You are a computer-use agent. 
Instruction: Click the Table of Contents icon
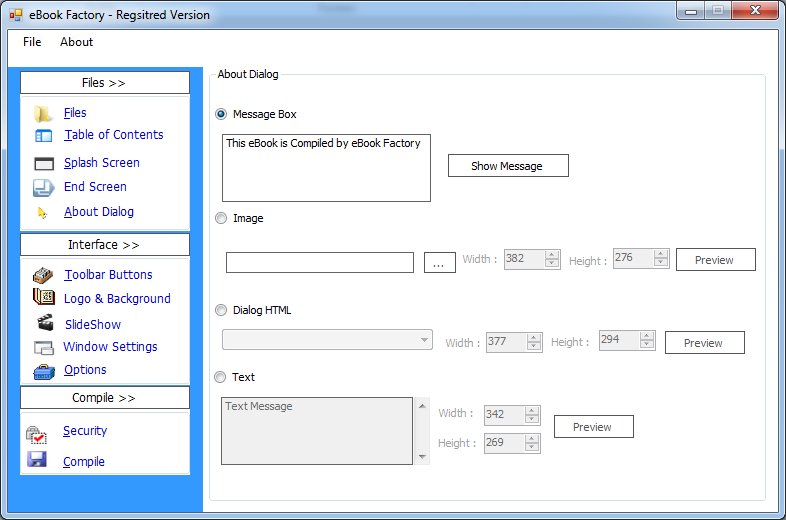tap(44, 135)
